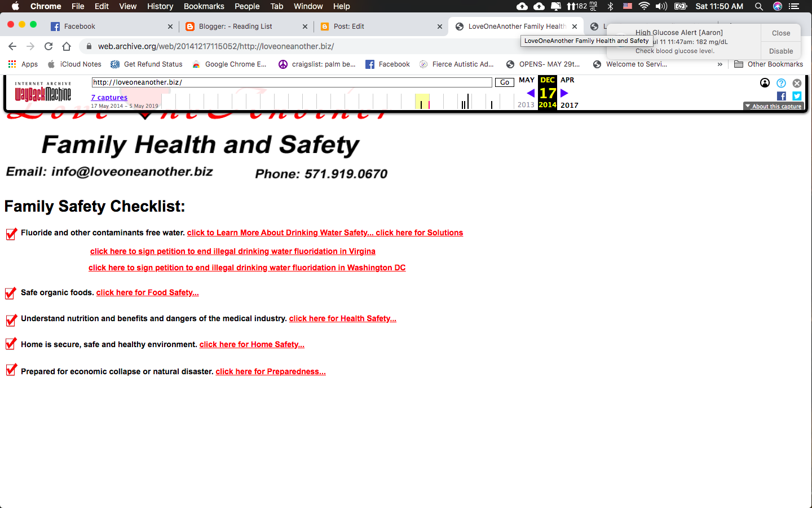Click the preparedness checkmark
Screen dimensions: 812x508
click(11, 370)
